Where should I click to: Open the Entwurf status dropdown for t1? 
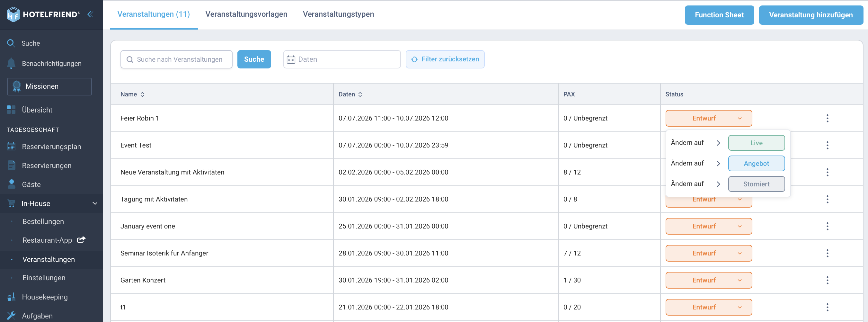[x=709, y=307]
